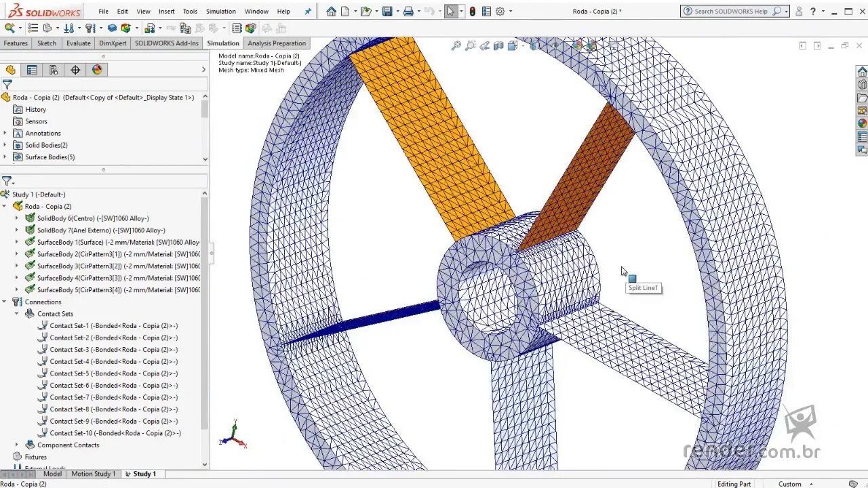868x488 pixels.
Task: Open the FeatureManager design tree tab
Action: point(10,70)
